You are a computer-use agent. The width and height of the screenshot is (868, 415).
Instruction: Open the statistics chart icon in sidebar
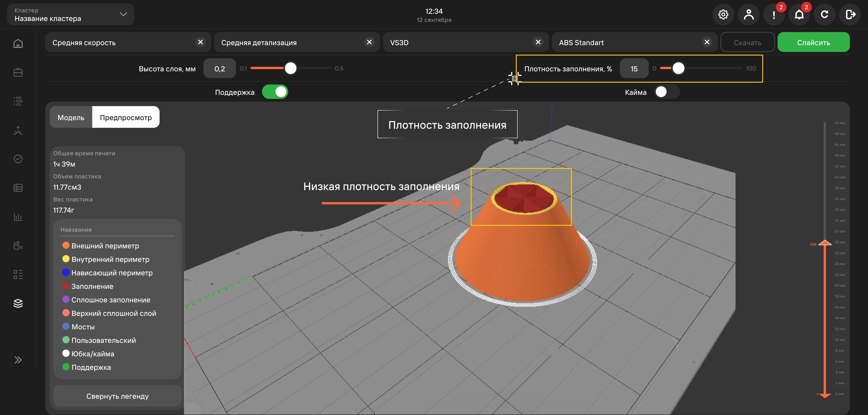point(18,217)
